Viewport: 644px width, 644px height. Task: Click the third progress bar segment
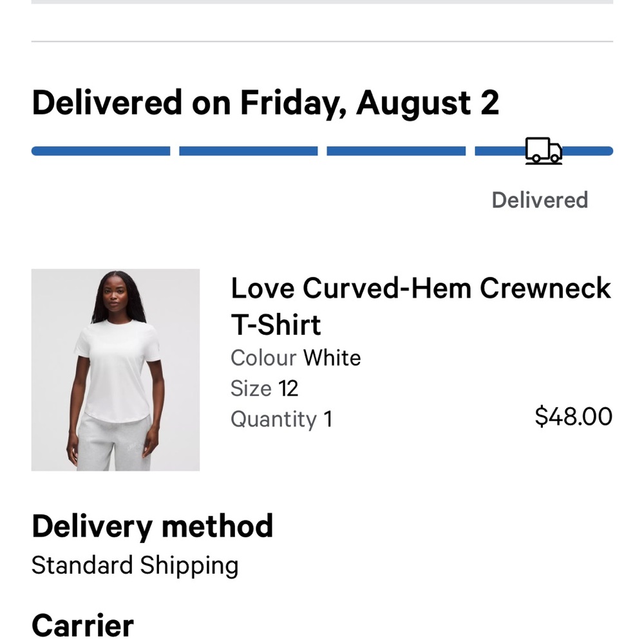395,151
